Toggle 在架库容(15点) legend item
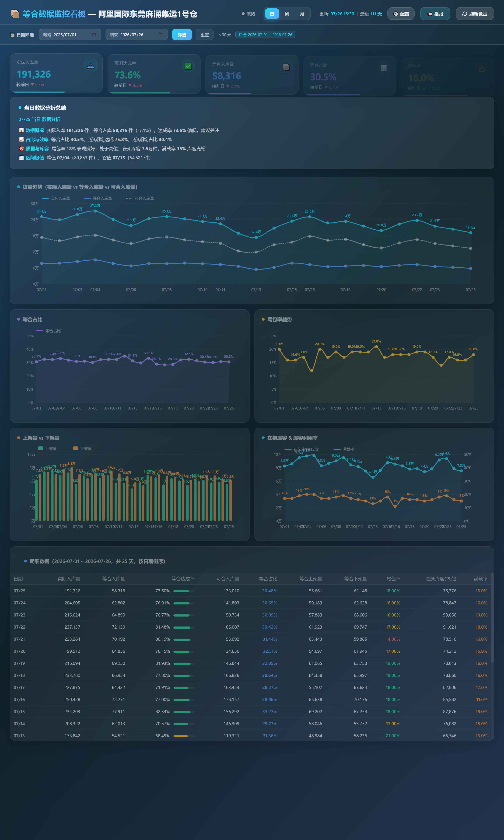 (x=302, y=449)
